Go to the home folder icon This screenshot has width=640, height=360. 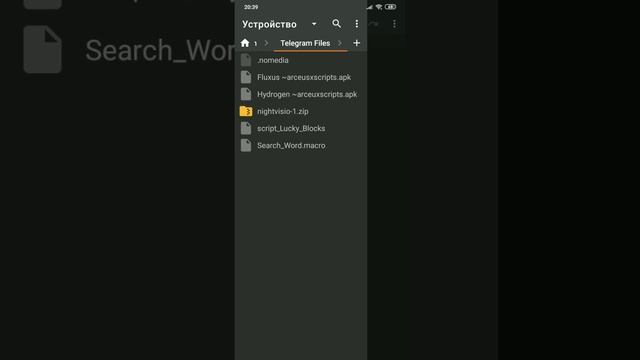pyautogui.click(x=245, y=43)
